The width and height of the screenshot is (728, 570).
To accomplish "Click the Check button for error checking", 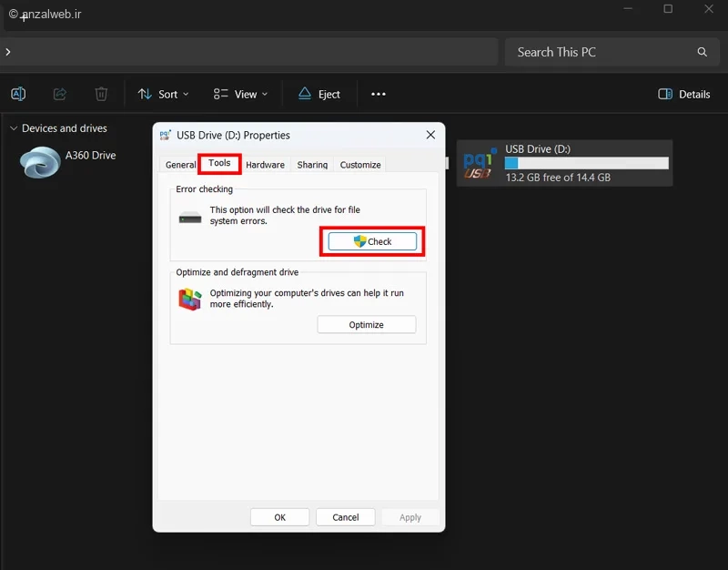I will [372, 241].
